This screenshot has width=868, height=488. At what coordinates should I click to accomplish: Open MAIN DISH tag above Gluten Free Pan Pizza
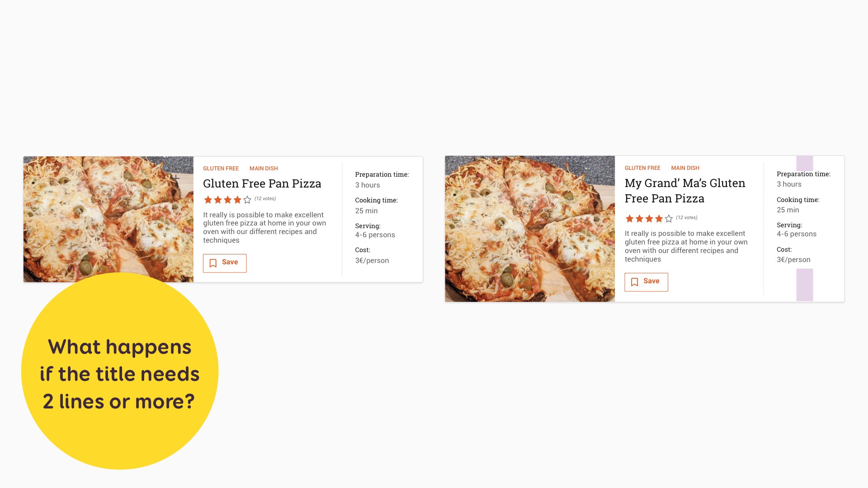click(x=264, y=169)
